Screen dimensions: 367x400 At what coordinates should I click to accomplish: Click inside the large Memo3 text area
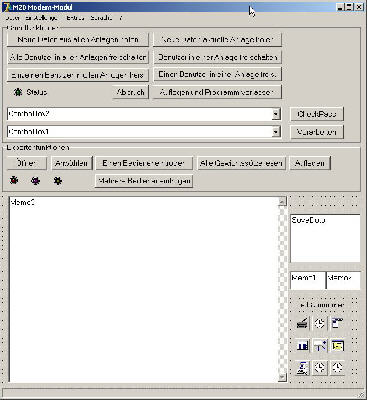point(143,289)
